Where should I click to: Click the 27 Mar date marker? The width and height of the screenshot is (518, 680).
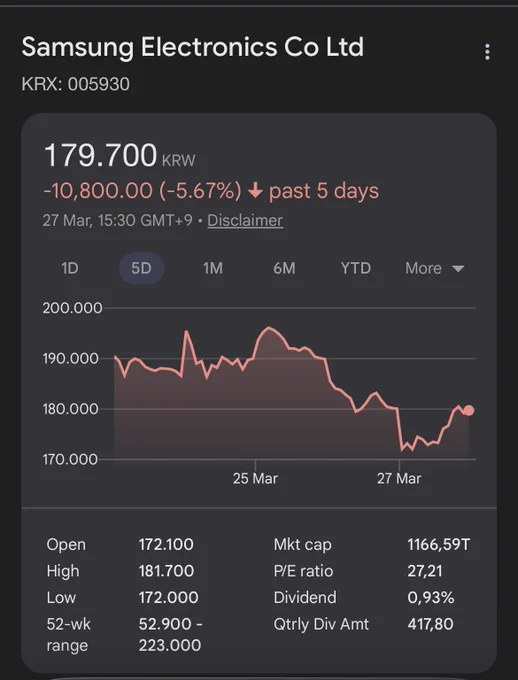click(x=399, y=478)
